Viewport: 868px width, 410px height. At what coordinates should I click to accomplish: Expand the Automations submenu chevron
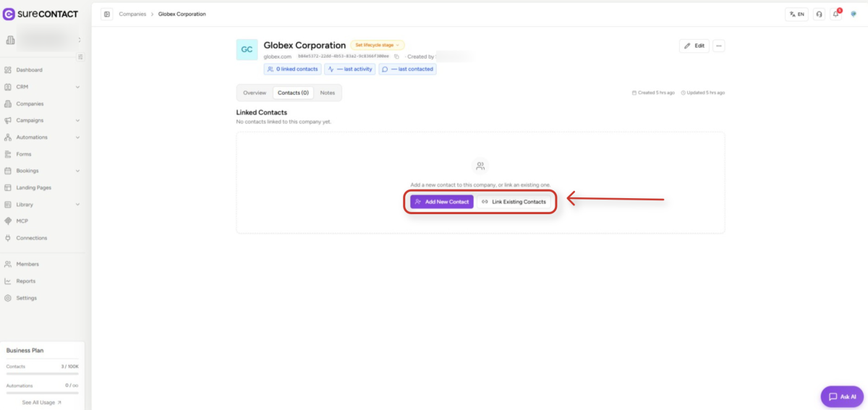click(77, 137)
